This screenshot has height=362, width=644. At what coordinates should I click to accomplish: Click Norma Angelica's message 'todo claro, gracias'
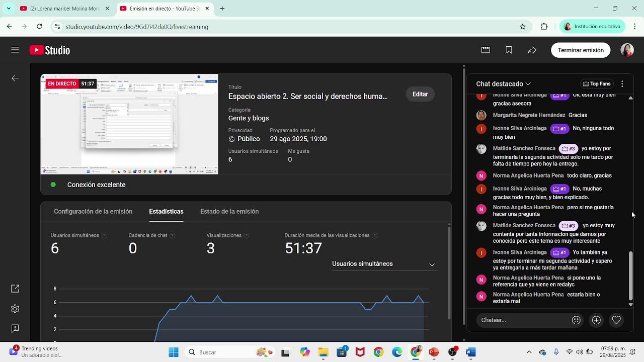coord(589,175)
